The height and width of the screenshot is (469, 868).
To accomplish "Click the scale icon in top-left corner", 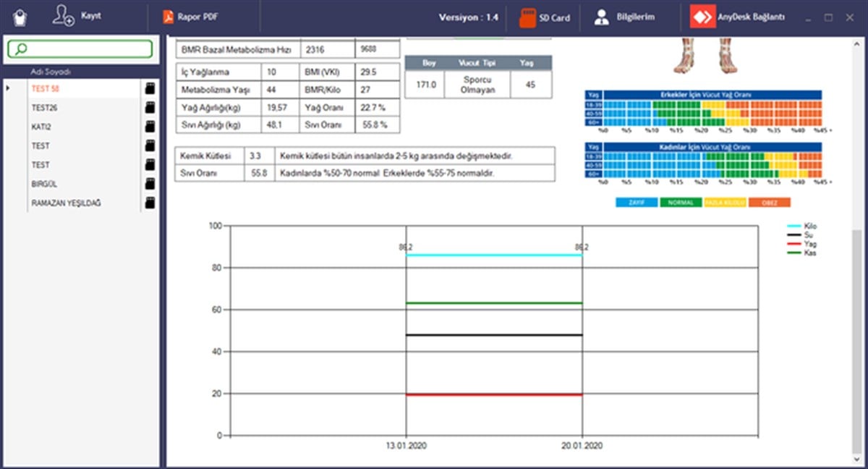I will click(20, 17).
